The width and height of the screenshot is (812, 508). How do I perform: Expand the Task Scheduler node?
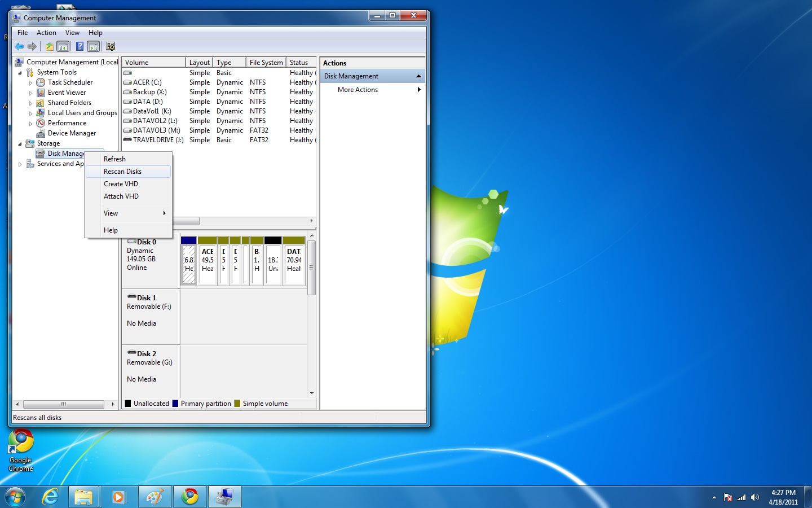[x=30, y=83]
